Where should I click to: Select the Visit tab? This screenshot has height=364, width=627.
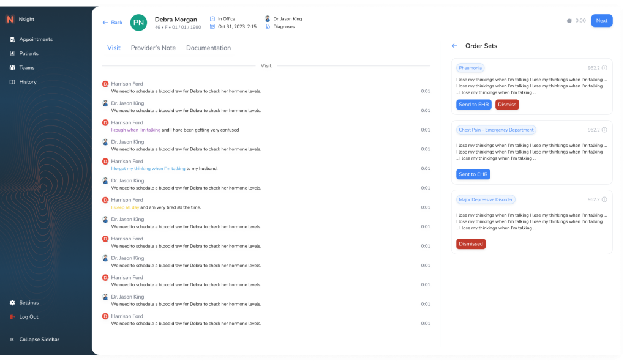click(x=114, y=48)
